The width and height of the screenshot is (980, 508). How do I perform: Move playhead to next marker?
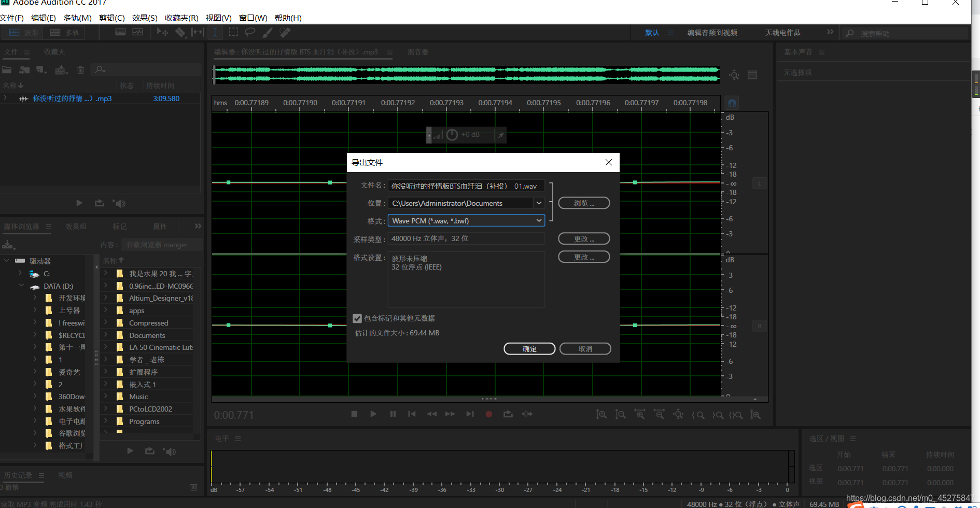coord(470,414)
